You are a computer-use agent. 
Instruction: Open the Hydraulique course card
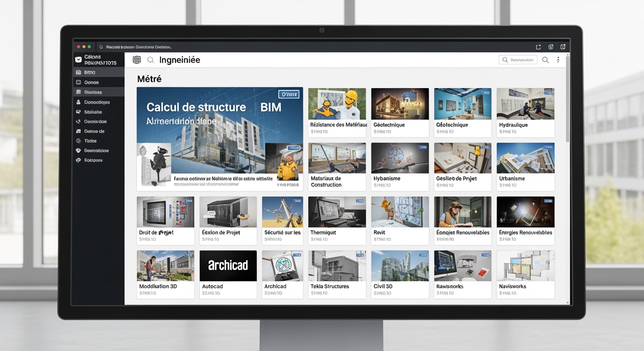coord(526,112)
